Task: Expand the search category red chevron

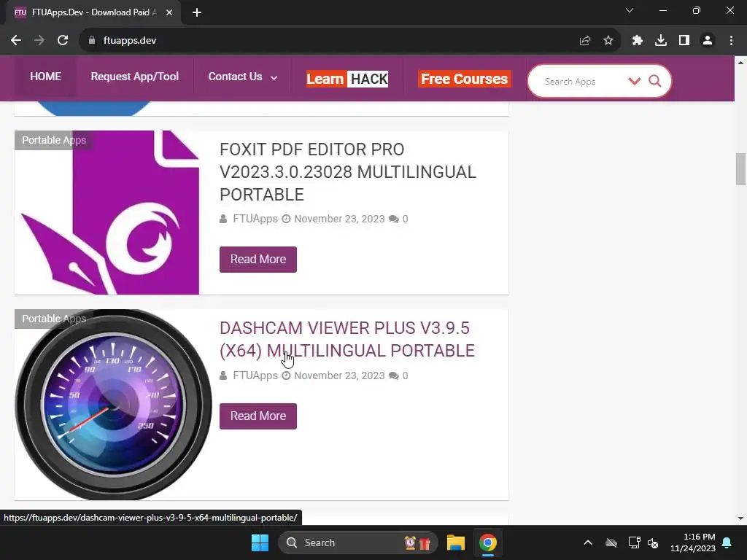Action: point(635,81)
